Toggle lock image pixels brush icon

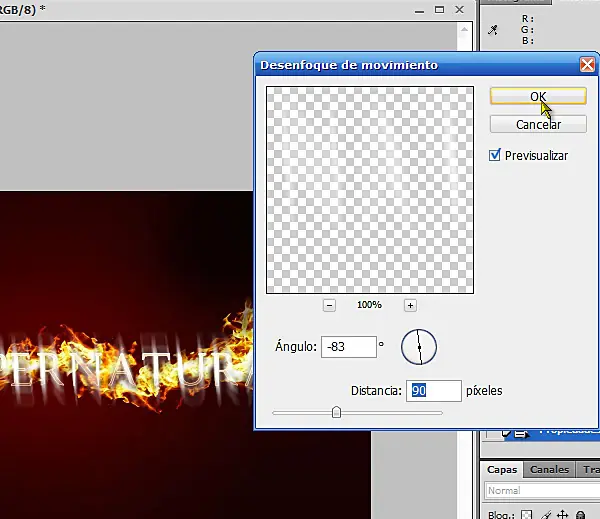pyautogui.click(x=545, y=515)
